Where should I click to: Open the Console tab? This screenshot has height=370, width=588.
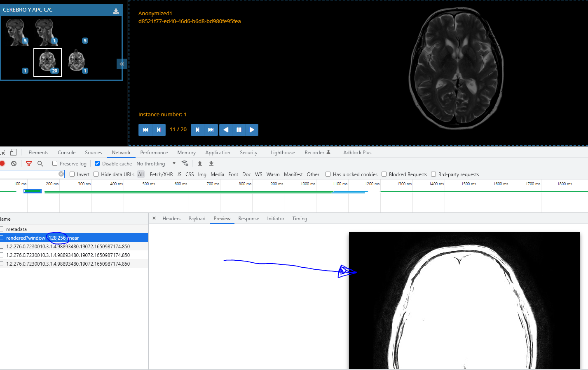67,153
